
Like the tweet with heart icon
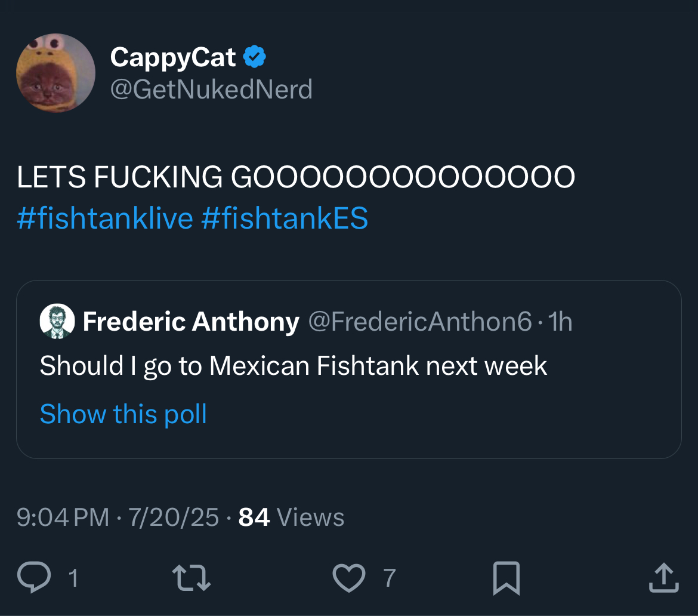pos(349,578)
